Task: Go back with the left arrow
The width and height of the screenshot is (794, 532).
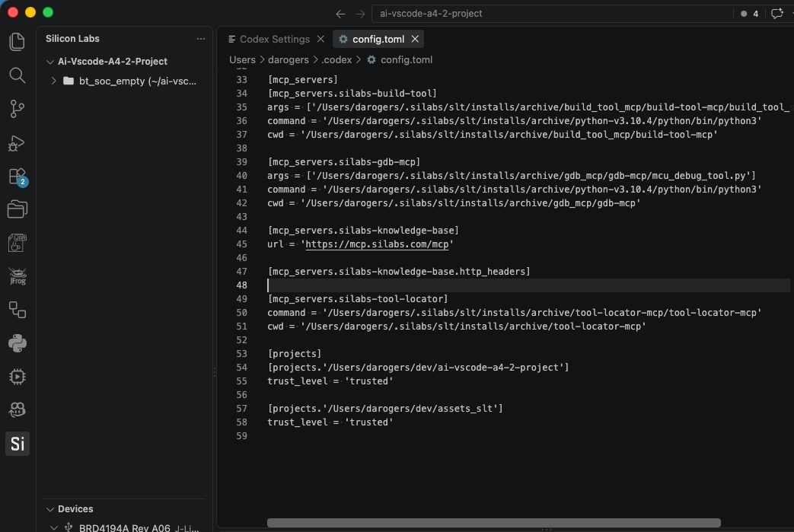Action: (x=340, y=14)
